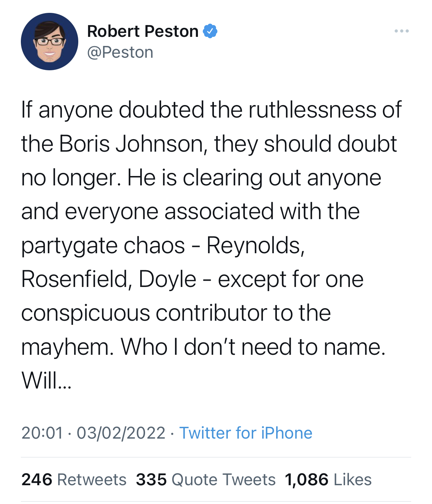This screenshot has width=432, height=504.
Task: Open Robert Peston's cartoon profile avatar
Action: [x=49, y=42]
